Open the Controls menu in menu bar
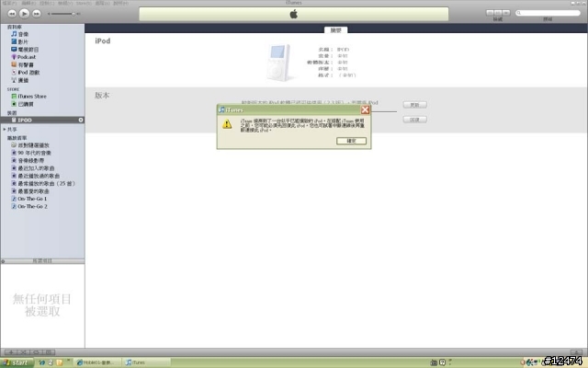The image size is (588, 368). (47, 3)
